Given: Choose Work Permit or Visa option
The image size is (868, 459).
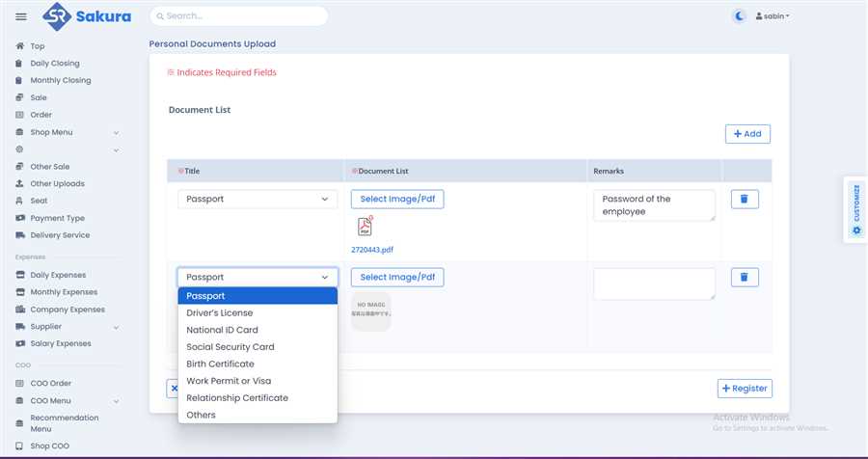Looking at the screenshot, I should click(229, 381).
